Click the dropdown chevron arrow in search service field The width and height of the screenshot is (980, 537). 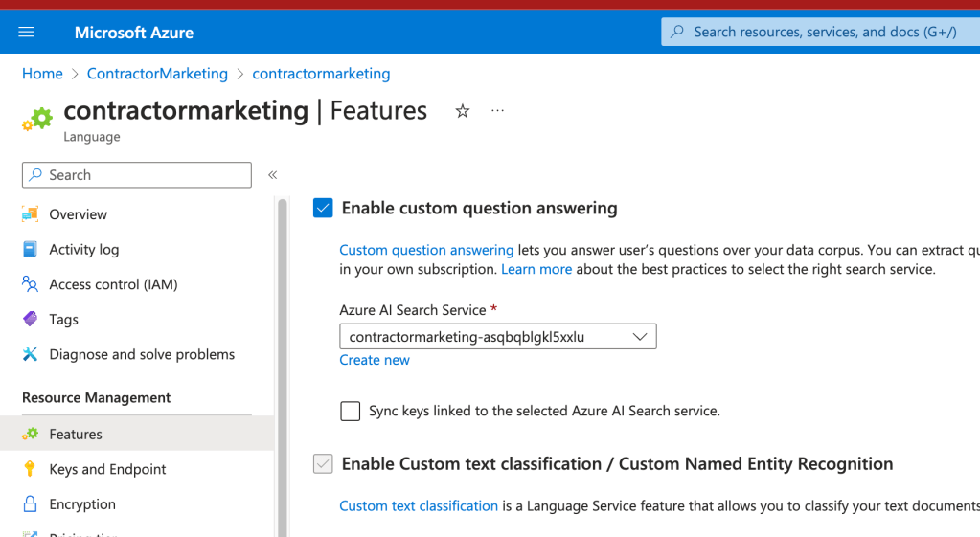(639, 337)
